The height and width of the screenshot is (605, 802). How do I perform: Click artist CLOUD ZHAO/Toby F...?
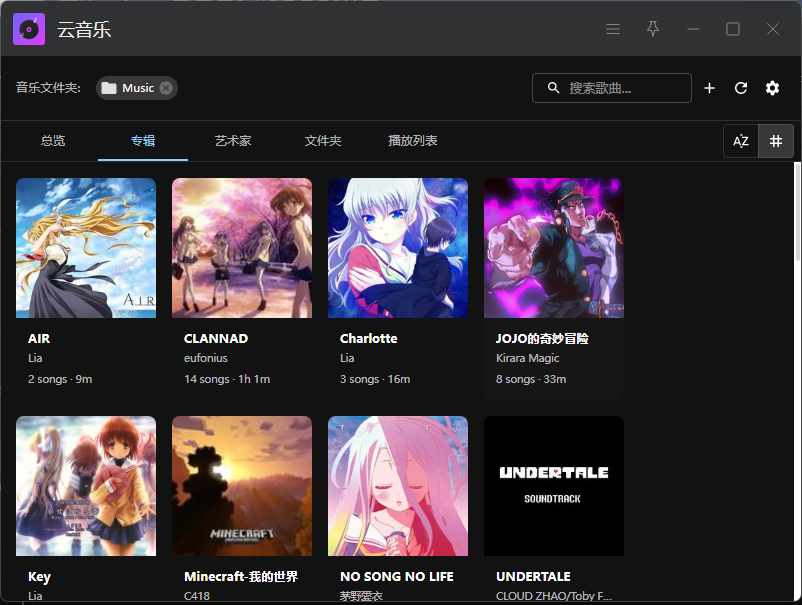[554, 596]
